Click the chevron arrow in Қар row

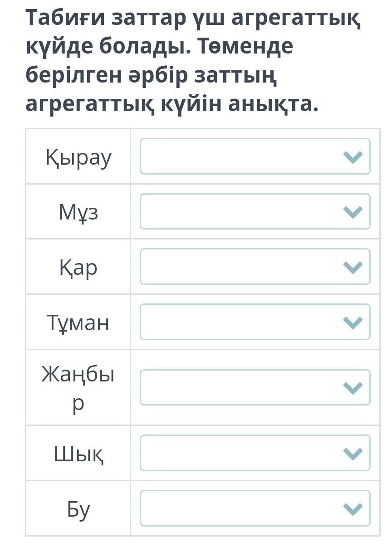pyautogui.click(x=353, y=267)
